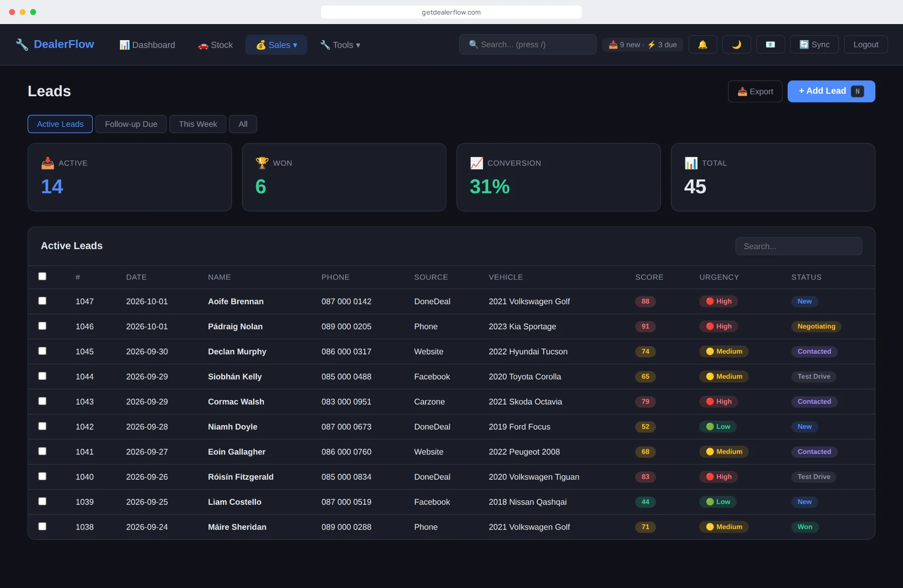903x588 pixels.
Task: Select checkbox for Declan Murphy row
Action: click(43, 351)
